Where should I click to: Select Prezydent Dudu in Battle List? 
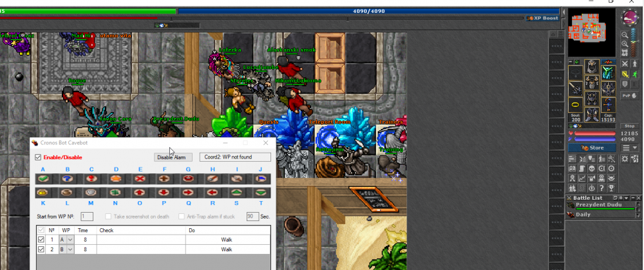tap(600, 205)
